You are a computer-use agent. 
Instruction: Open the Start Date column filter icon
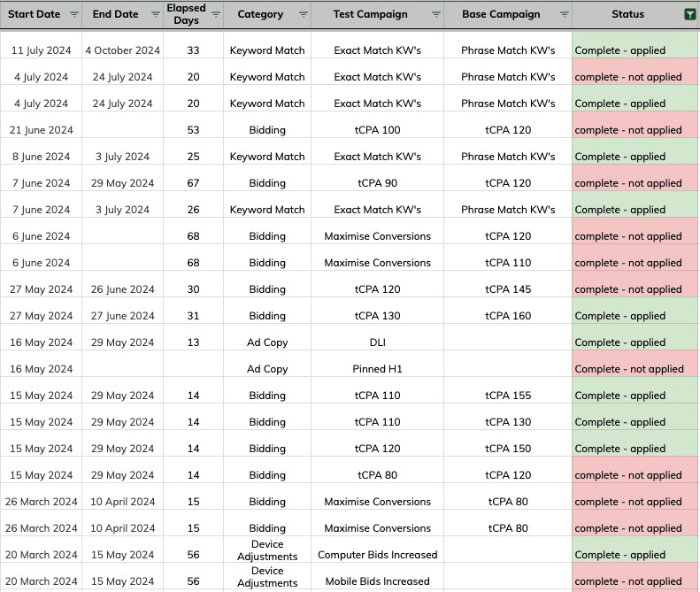73,14
